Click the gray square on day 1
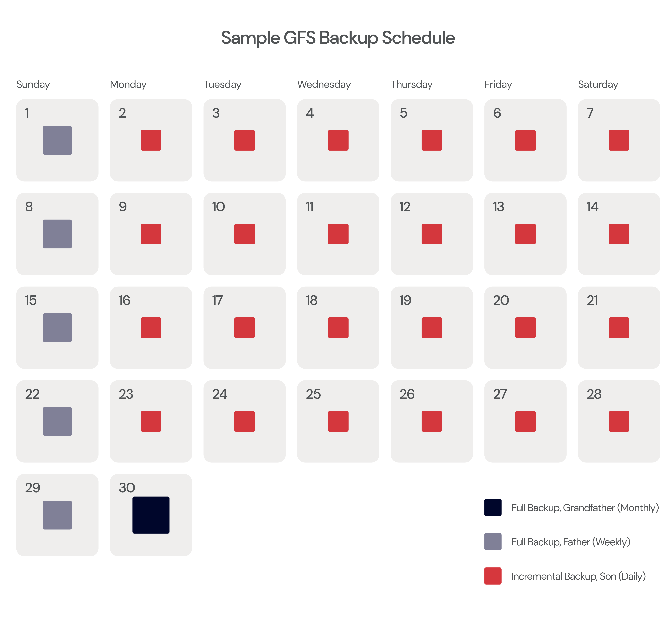The height and width of the screenshot is (617, 672). click(x=57, y=140)
